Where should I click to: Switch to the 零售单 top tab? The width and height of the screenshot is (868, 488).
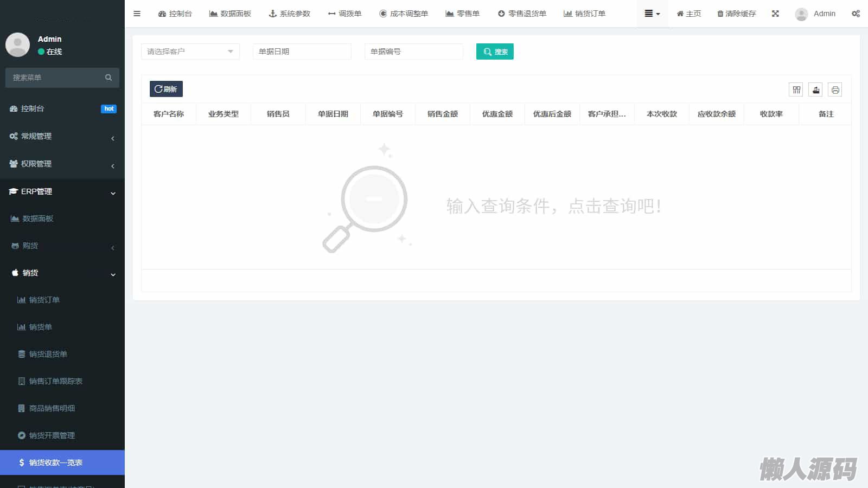462,14
